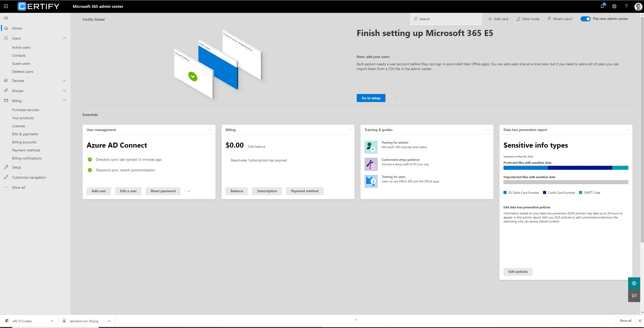Open more options on Billing card
This screenshot has width=644, height=328.
point(349,130)
